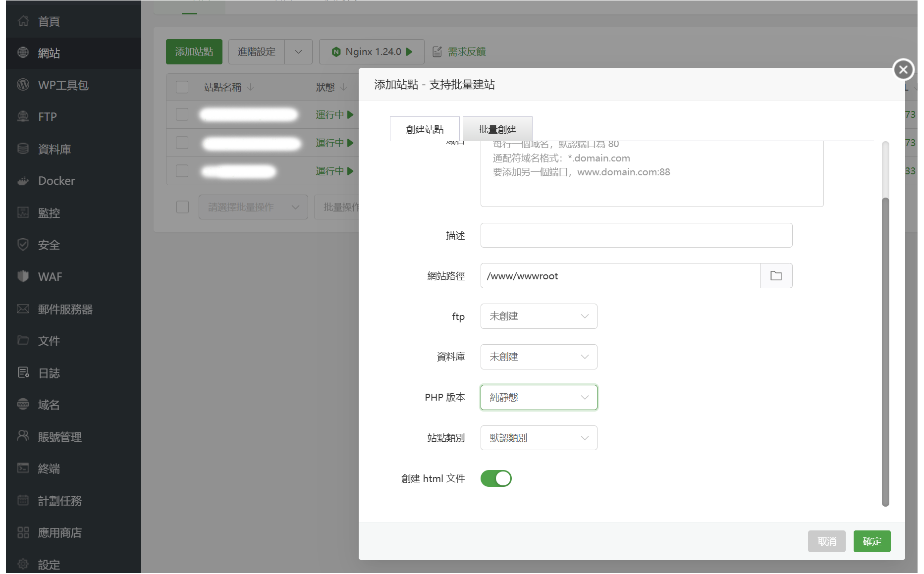This screenshot has height=574, width=924.
Task: Open the ftp 未創建 dropdown
Action: point(539,316)
